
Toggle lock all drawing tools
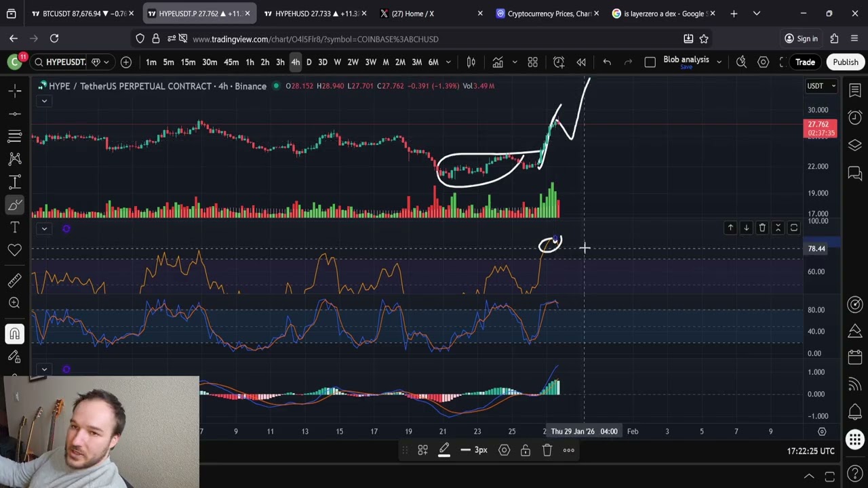point(15,357)
